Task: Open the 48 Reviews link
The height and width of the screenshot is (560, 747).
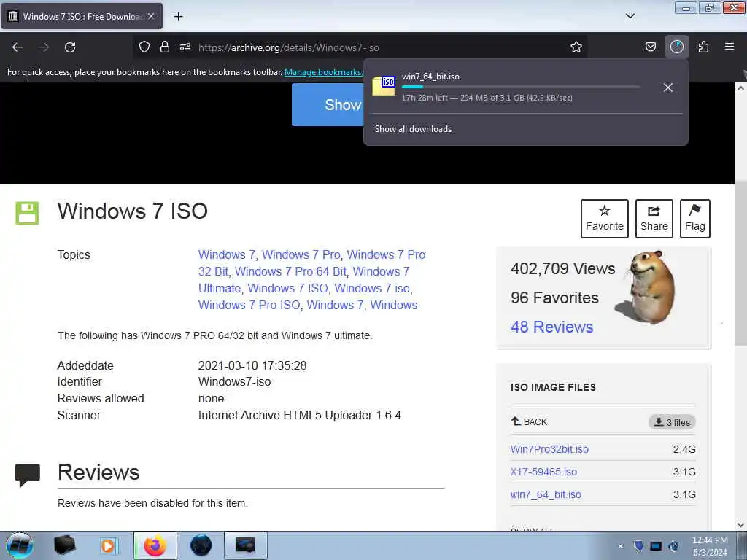Action: (x=551, y=327)
